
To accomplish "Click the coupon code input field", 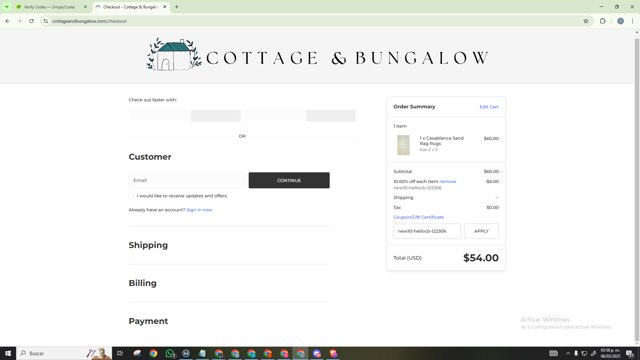I will pos(427,231).
